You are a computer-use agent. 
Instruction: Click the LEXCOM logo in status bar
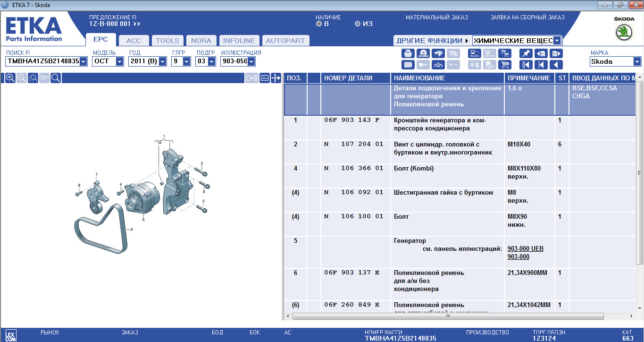10,335
